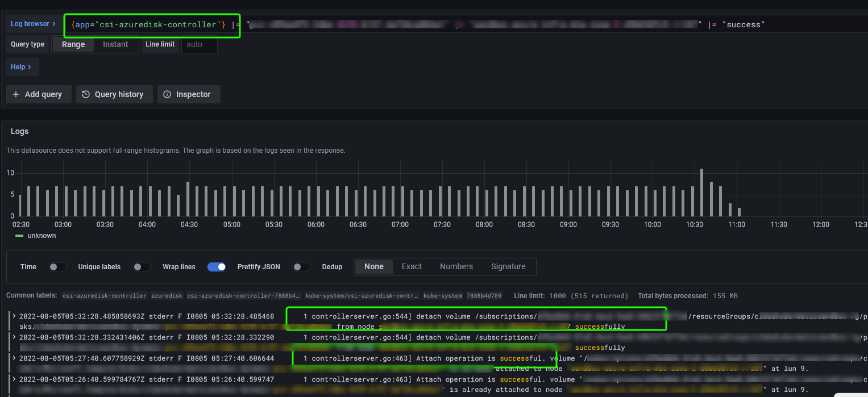Viewport: 868px width, 397px height.
Task: Click the Logs panel title
Action: pos(19,131)
